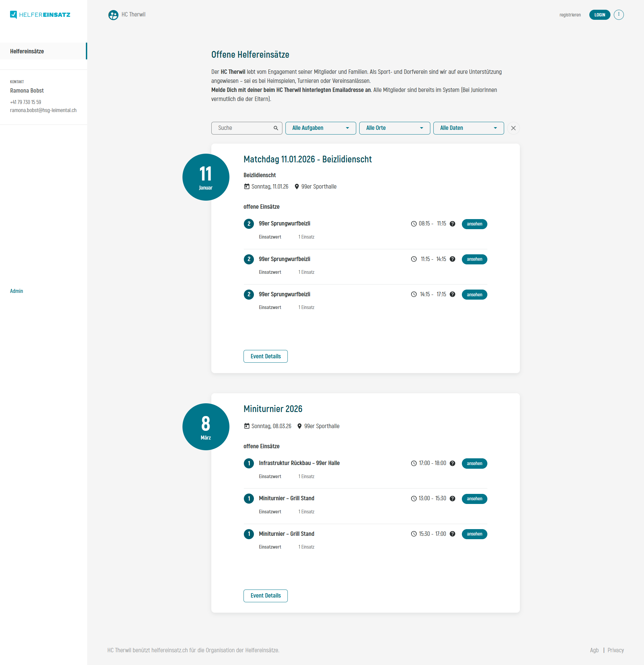Click ansehen for the 14:15–17:15 shift

click(474, 294)
